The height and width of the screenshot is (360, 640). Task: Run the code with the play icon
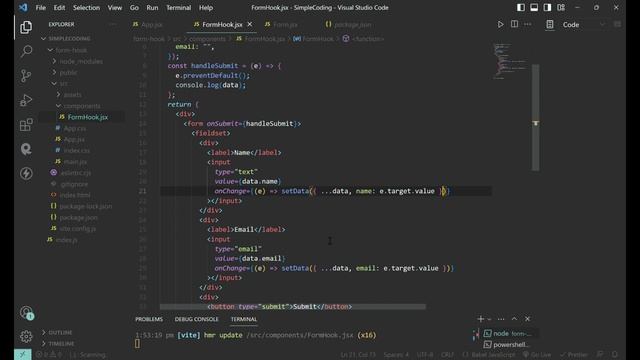(500, 24)
